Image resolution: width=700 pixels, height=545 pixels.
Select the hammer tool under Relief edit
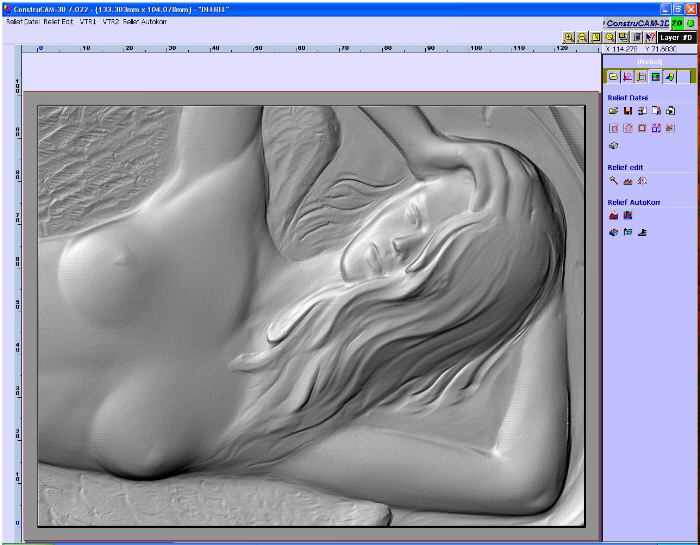tap(613, 181)
